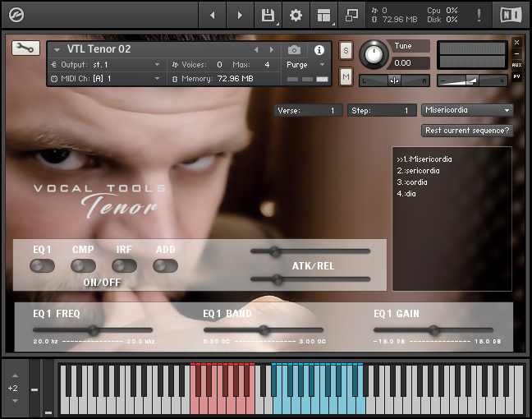Click the floppy disk save icon
Viewport: 532px width, 419px height.
point(268,15)
